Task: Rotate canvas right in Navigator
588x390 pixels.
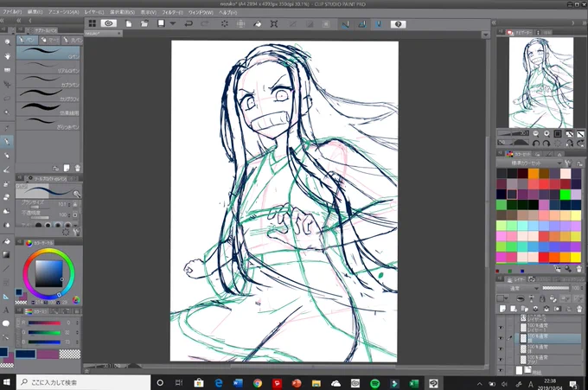Action: click(x=546, y=143)
